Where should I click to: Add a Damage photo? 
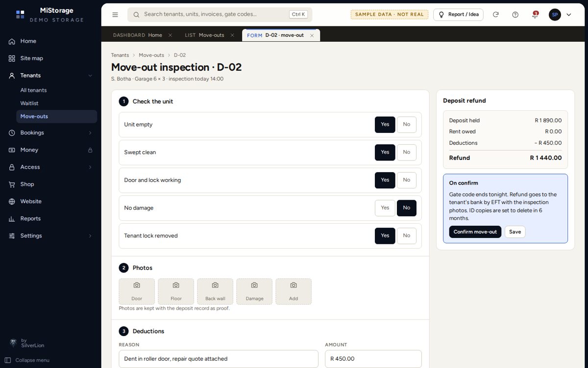tap(254, 291)
